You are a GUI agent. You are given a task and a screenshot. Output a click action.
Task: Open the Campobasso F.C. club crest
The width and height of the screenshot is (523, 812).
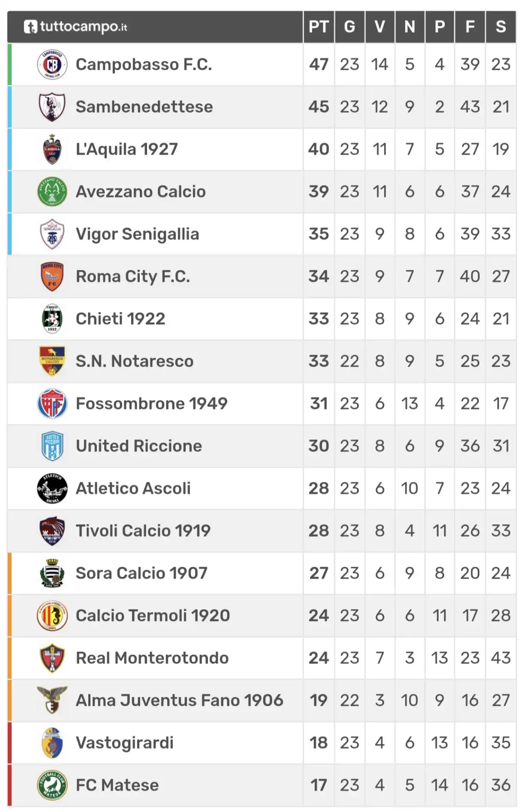click(52, 65)
